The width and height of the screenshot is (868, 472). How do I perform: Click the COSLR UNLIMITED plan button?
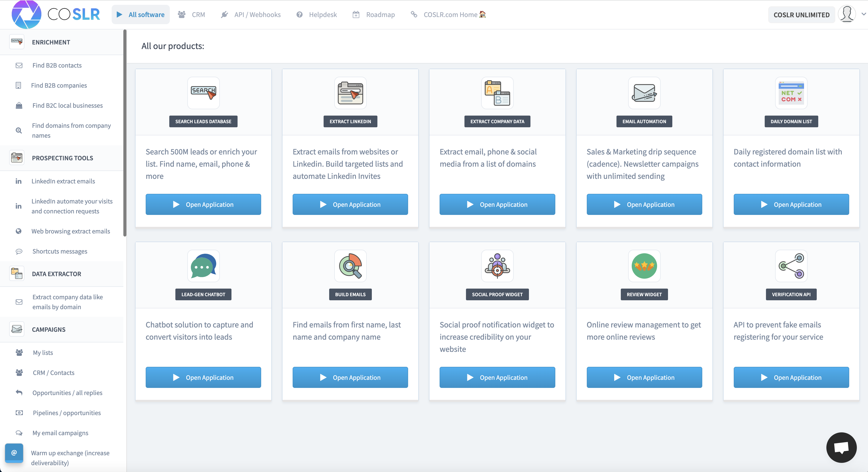[801, 14]
